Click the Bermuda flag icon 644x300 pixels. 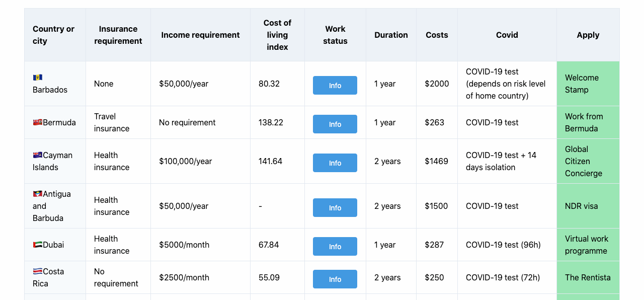tap(38, 122)
